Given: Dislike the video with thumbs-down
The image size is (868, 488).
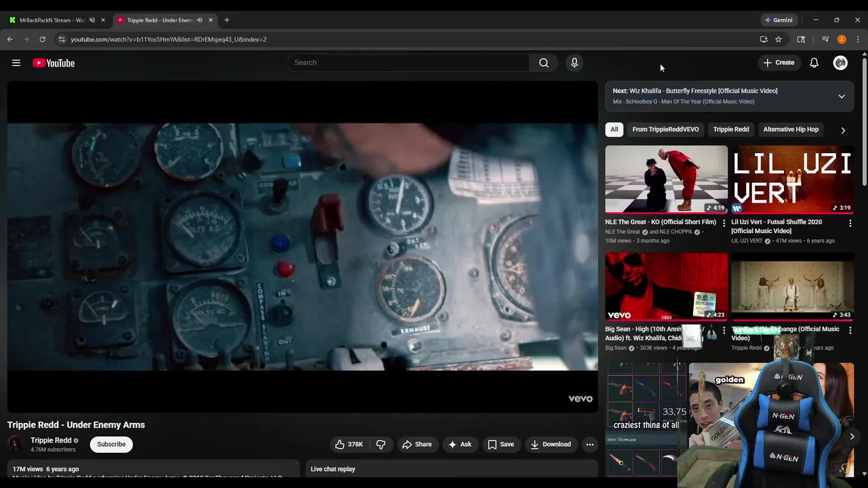Looking at the screenshot, I should [380, 445].
